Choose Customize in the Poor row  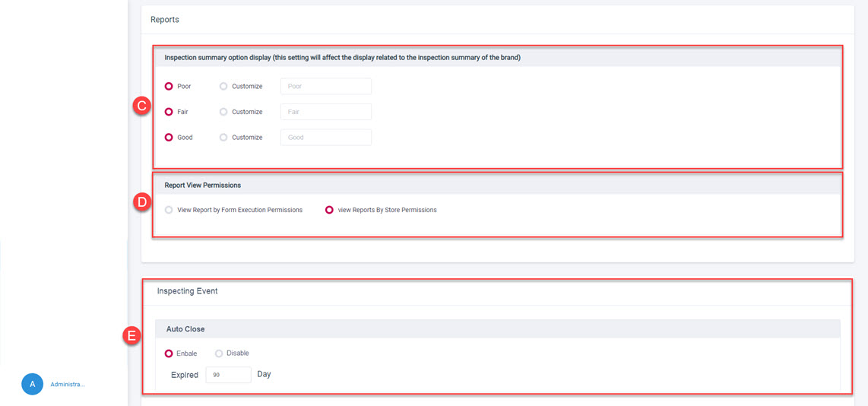click(x=223, y=87)
